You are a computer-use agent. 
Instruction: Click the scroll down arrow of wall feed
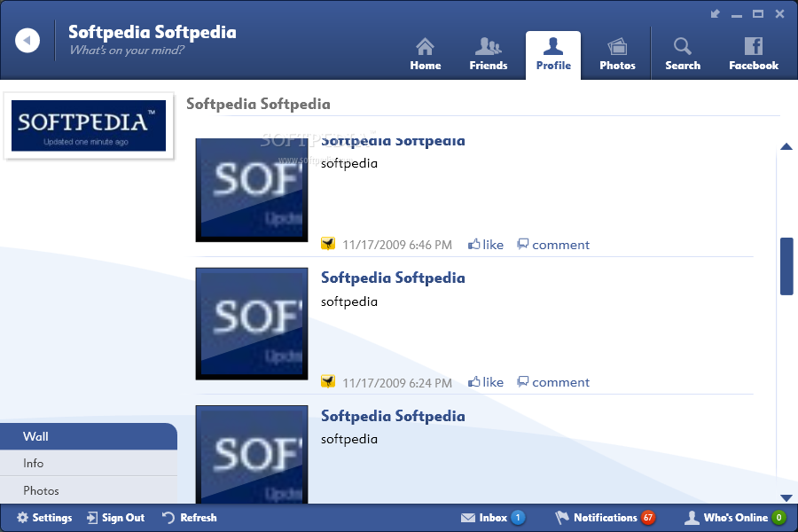click(786, 498)
